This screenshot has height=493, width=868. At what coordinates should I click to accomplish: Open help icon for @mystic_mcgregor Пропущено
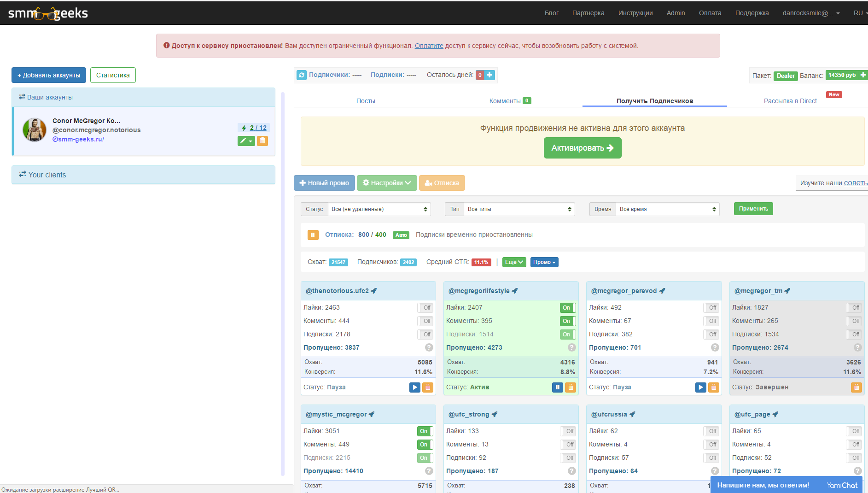point(429,471)
